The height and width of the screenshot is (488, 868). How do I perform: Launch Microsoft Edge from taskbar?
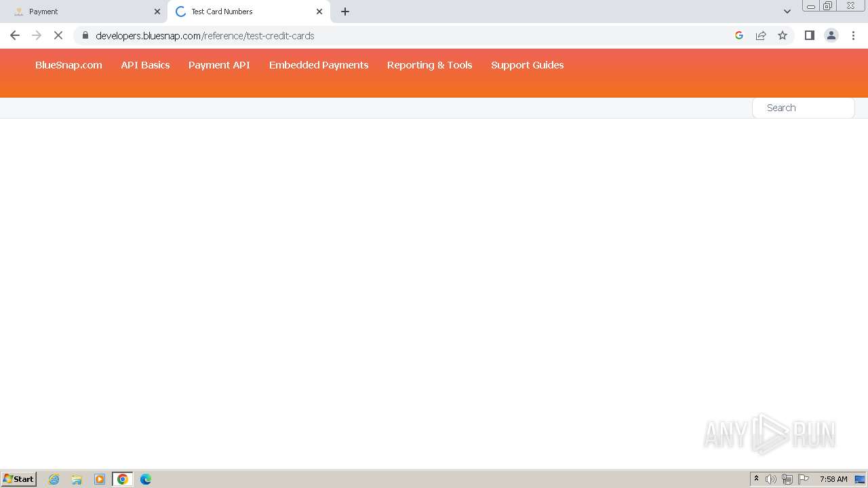pyautogui.click(x=146, y=479)
